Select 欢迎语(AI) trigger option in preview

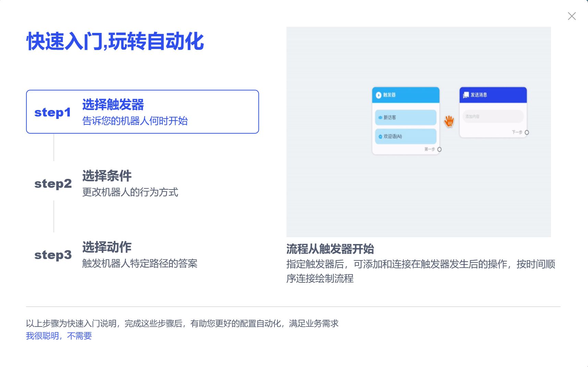[x=406, y=136]
